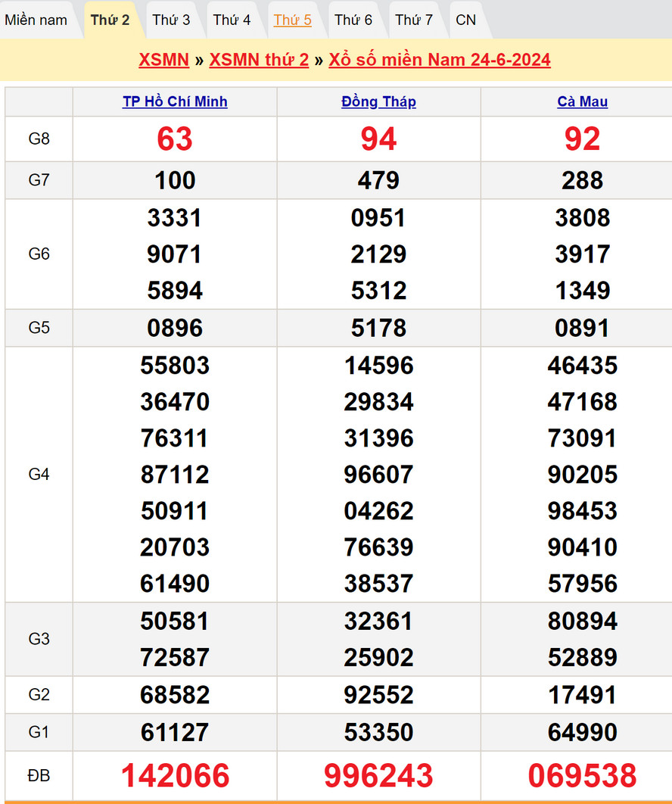This screenshot has height=804, width=672.
Task: Click the XSMN breadcrumb link
Action: tap(163, 60)
